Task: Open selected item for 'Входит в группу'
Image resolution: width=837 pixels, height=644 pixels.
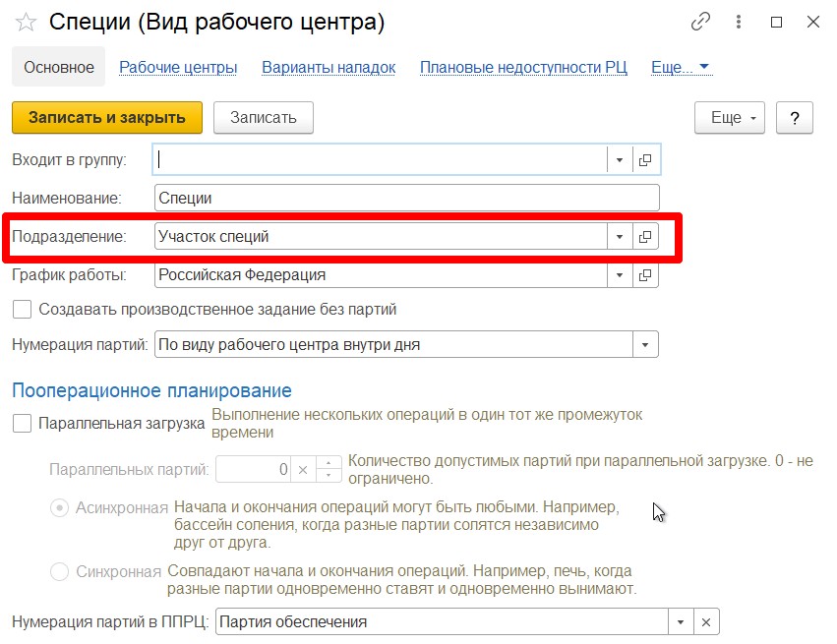Action: 645,159
